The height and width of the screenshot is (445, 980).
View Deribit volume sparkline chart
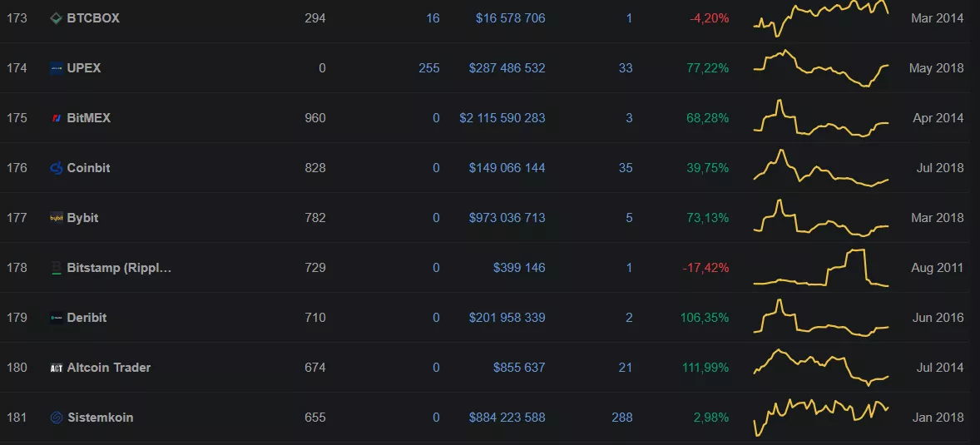tap(821, 318)
